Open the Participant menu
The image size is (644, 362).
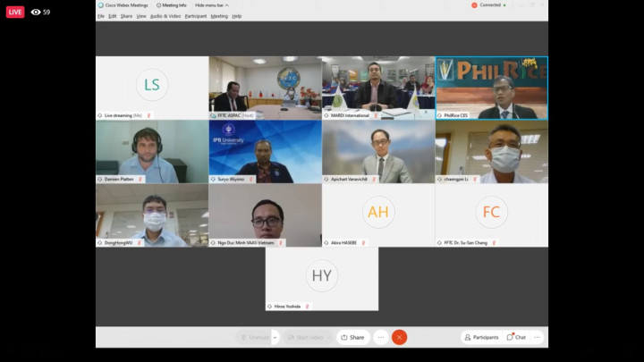click(195, 16)
